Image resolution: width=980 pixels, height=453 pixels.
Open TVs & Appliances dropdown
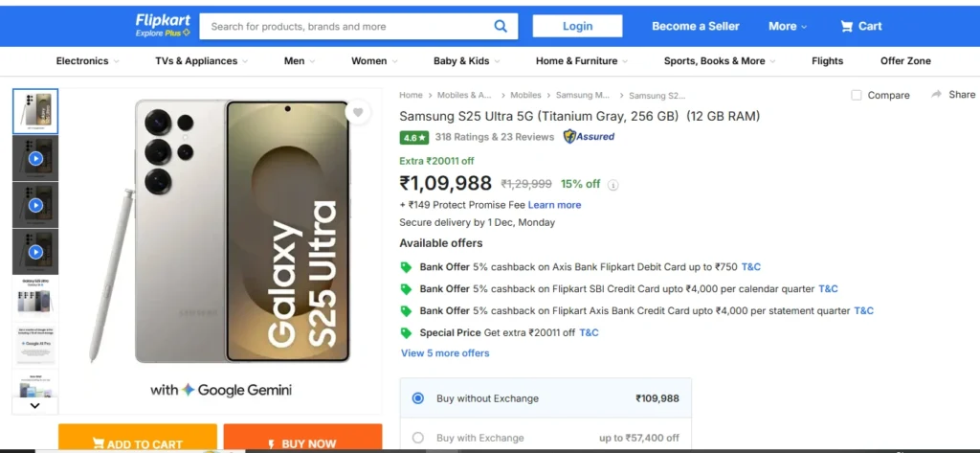coord(201,61)
